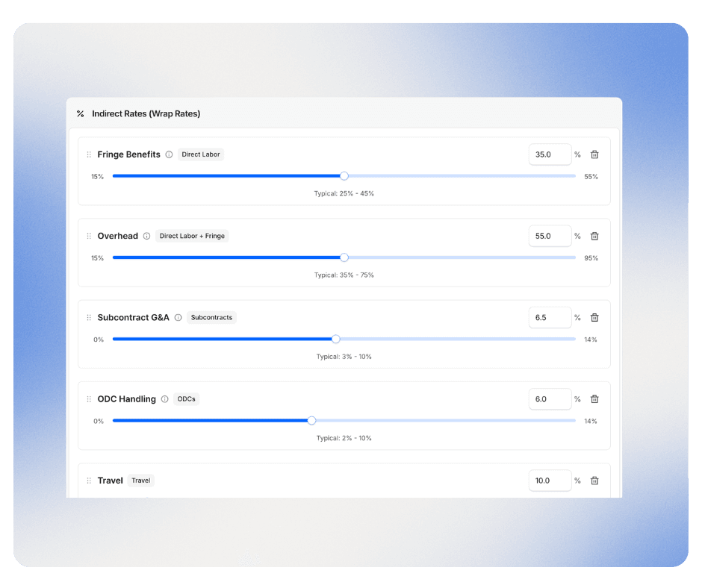Show info for Fringe Benefits
702x588 pixels.
(169, 154)
